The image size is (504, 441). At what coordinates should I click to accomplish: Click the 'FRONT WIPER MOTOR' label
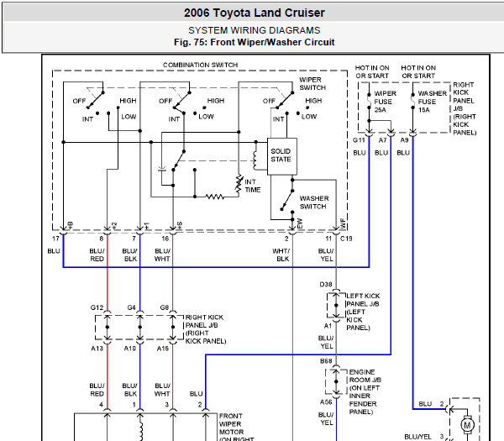231,424
